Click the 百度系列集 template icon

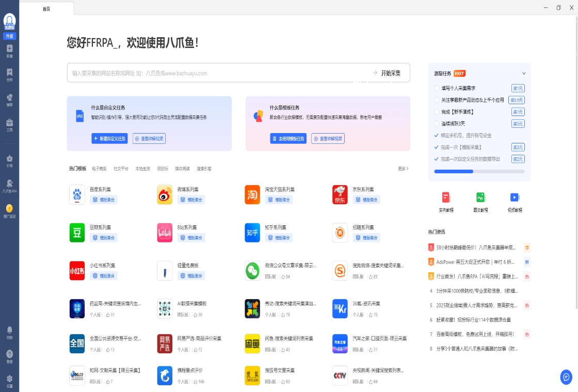click(77, 195)
